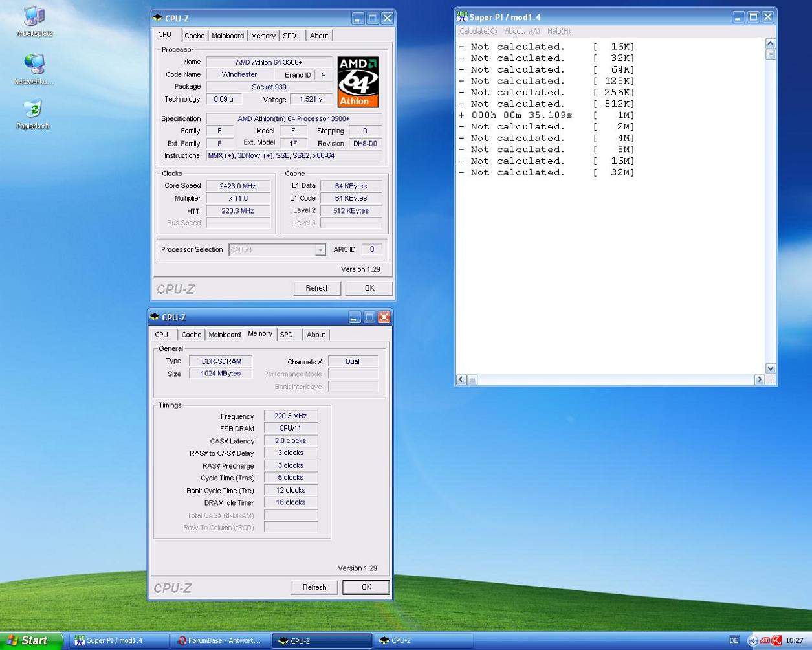This screenshot has width=812, height=650.
Task: Open the Mainboard tab in upper CPU-Z
Action: coord(228,36)
